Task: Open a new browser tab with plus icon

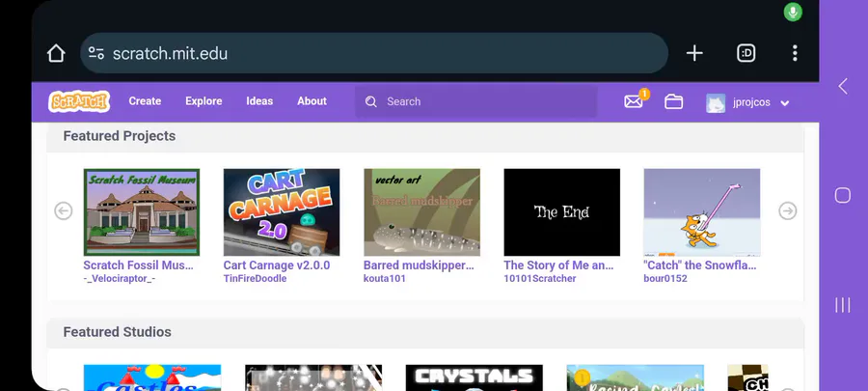Action: click(x=694, y=53)
